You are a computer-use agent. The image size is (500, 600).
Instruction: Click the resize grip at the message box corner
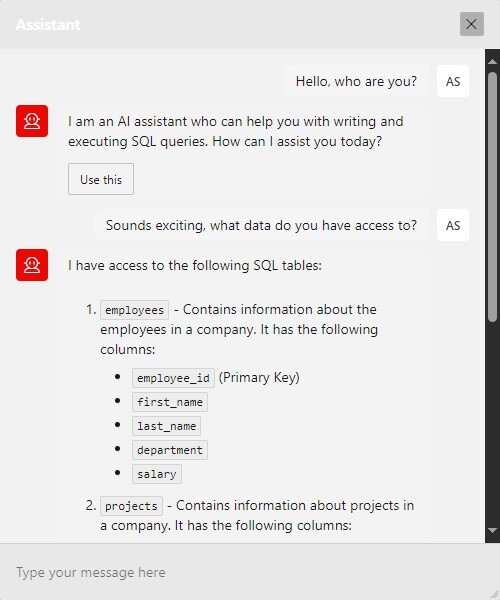coord(494,594)
